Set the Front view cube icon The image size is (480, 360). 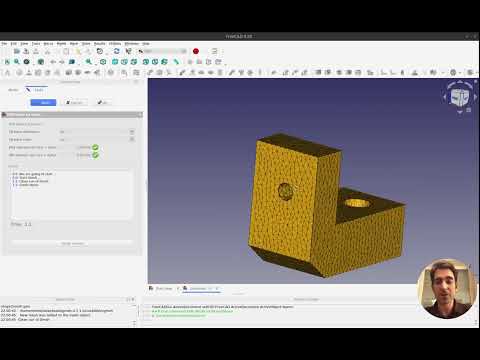coord(115,62)
